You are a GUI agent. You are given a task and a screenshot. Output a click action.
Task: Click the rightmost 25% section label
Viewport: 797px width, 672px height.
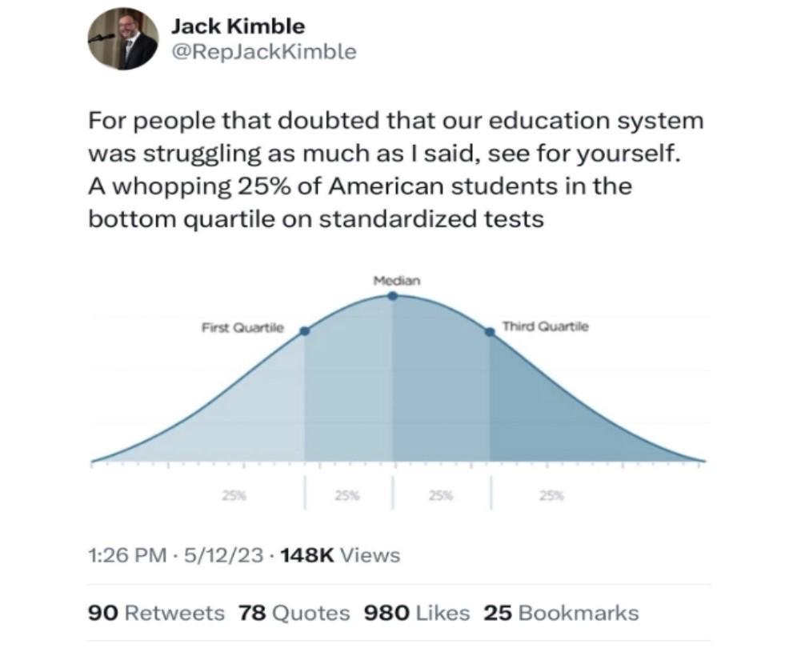coord(551,495)
